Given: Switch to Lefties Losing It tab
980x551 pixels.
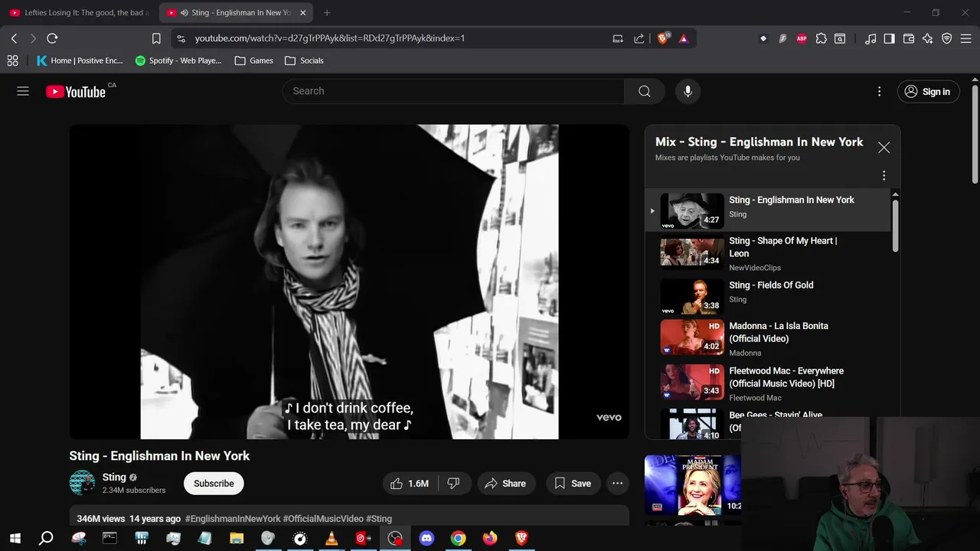Looking at the screenshot, I should [x=80, y=12].
